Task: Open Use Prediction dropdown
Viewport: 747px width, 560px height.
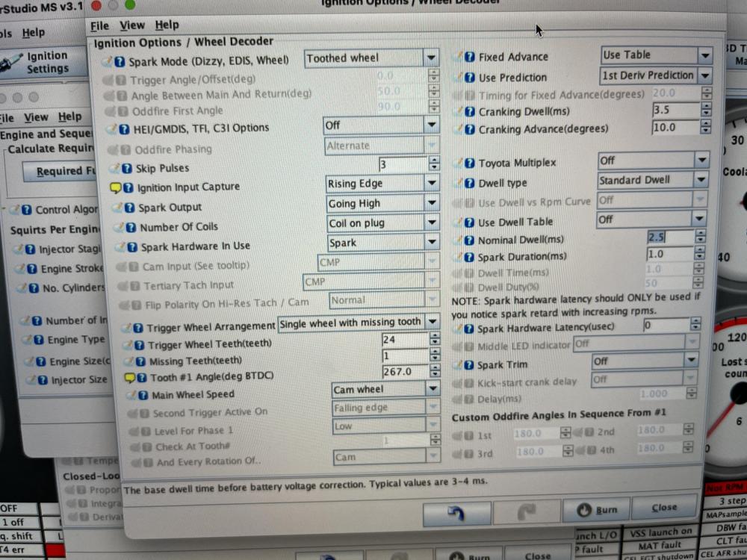Action: [x=656, y=75]
